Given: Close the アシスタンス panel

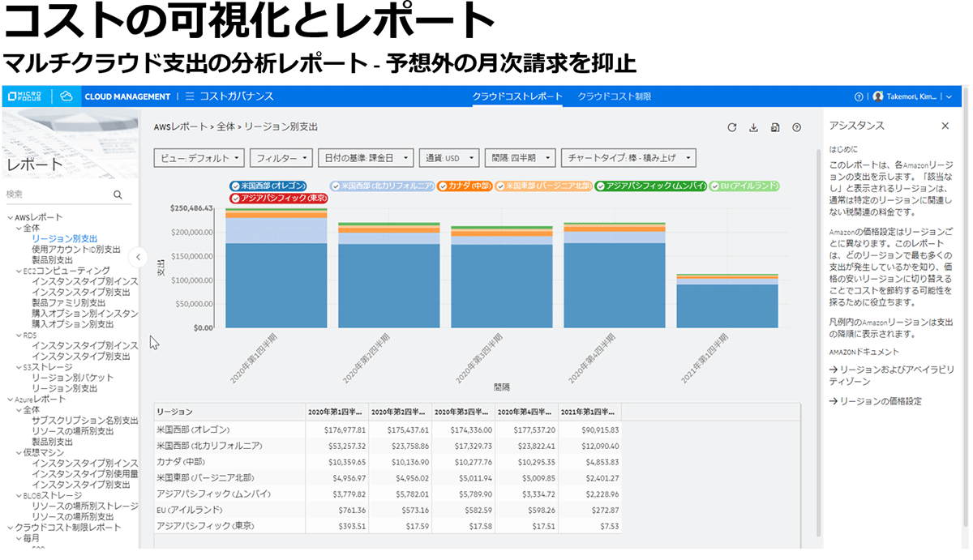Looking at the screenshot, I should click(x=945, y=126).
